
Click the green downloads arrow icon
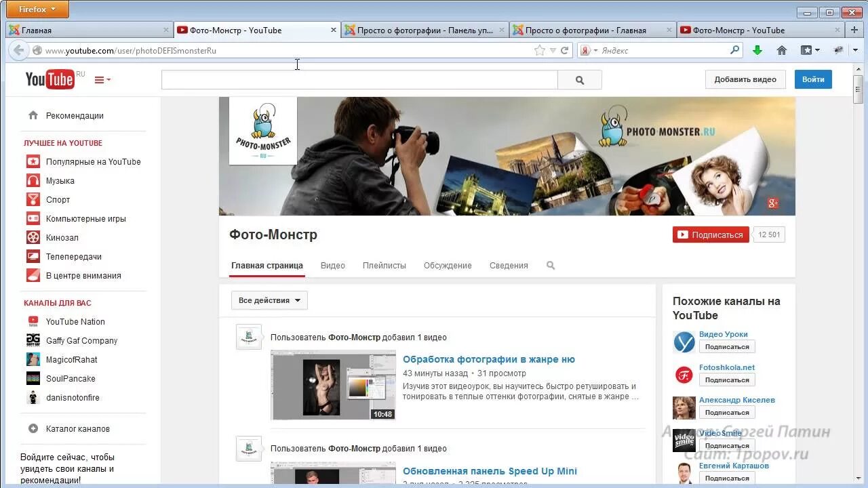757,50
